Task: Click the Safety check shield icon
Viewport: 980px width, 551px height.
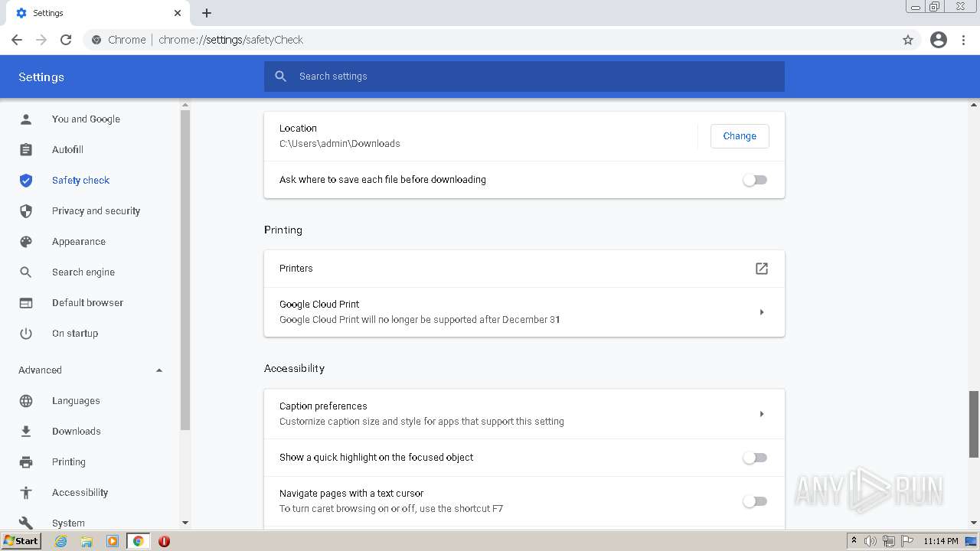Action: 26,181
